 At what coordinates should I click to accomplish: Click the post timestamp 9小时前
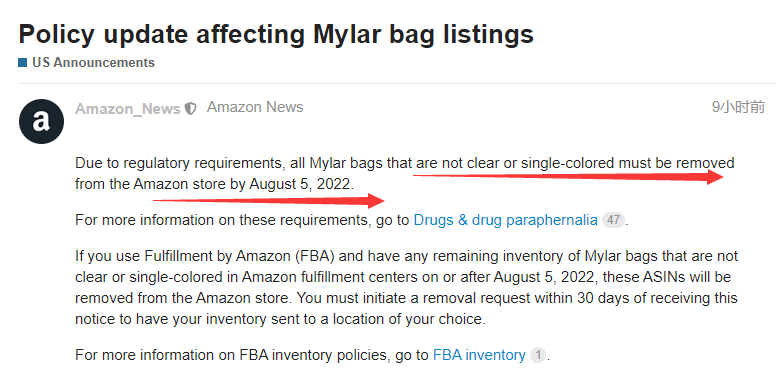pos(738,107)
